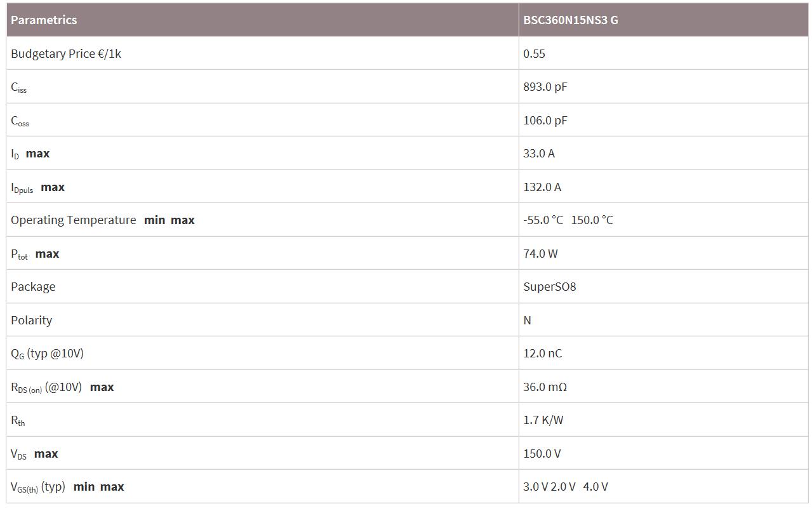Click the 0.55 price value
The image size is (812, 511).
(x=534, y=54)
